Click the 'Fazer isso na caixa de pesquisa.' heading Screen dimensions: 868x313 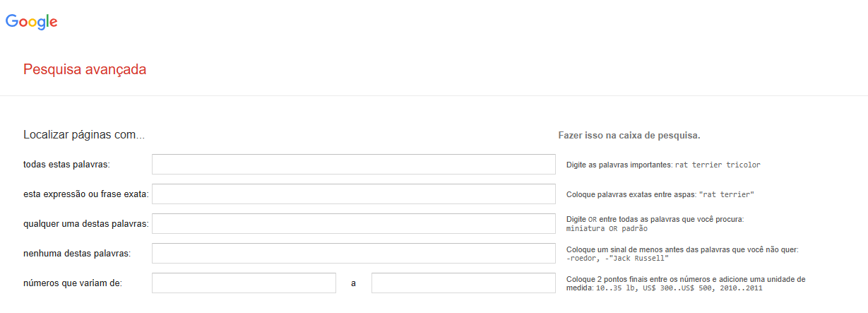629,135
